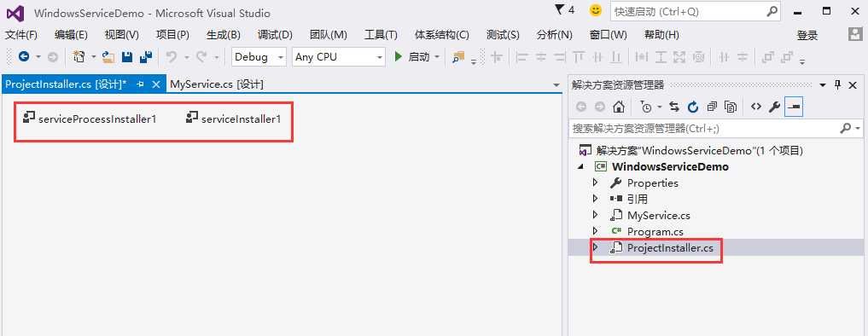868x336 pixels.
Task: Save the current file with single disk icon
Action: coord(127,56)
